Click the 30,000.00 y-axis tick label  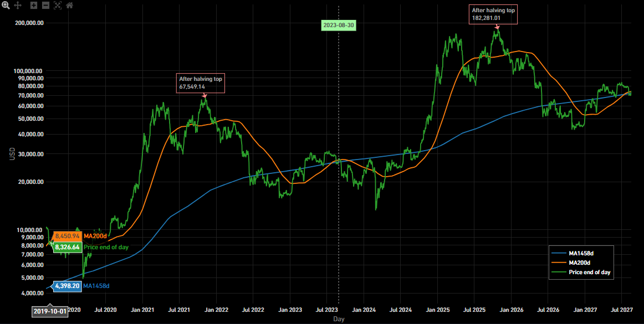tap(30, 154)
